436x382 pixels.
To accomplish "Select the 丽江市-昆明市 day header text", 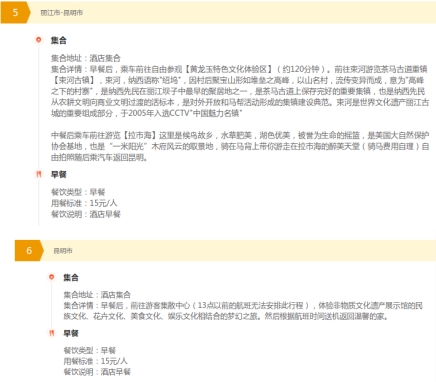I will [x=62, y=13].
